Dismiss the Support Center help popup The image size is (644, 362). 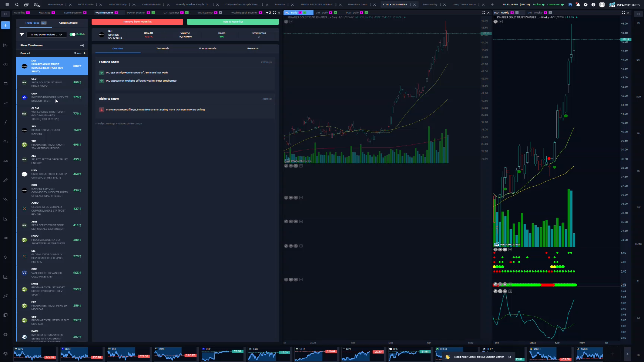509,357
